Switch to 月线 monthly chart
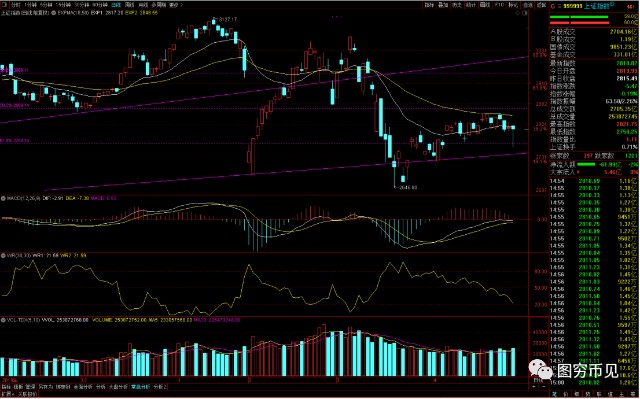This screenshot has width=640, height=399. click(x=143, y=5)
